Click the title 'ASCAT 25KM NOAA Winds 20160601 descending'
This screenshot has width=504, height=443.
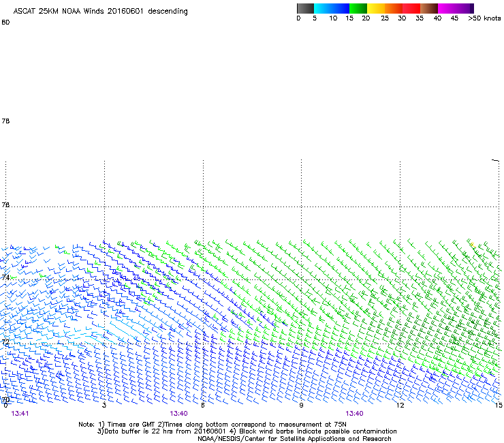point(100,12)
